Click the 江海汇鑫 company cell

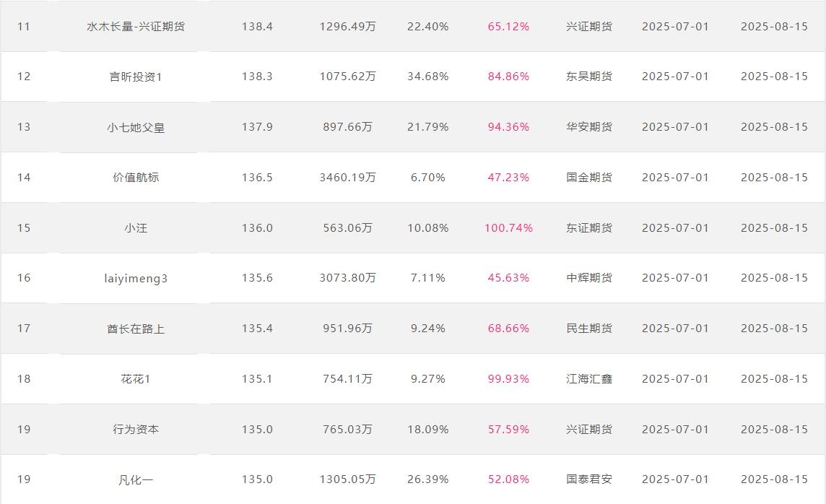[589, 378]
